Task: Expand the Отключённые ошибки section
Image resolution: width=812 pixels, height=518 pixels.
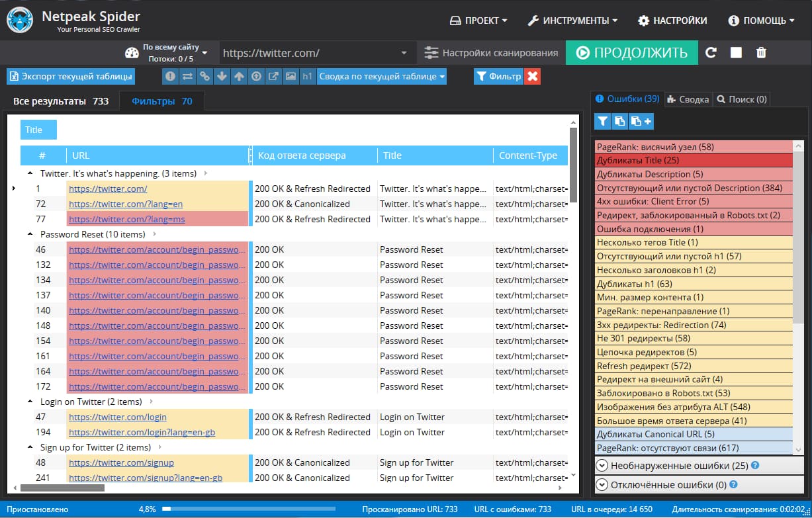Action: click(x=602, y=485)
